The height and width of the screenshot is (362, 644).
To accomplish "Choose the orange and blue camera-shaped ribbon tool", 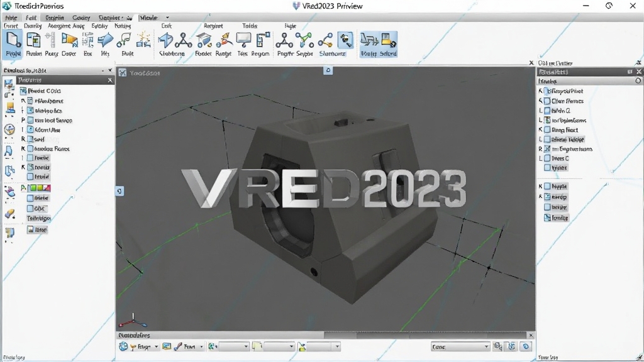I will [x=69, y=40].
